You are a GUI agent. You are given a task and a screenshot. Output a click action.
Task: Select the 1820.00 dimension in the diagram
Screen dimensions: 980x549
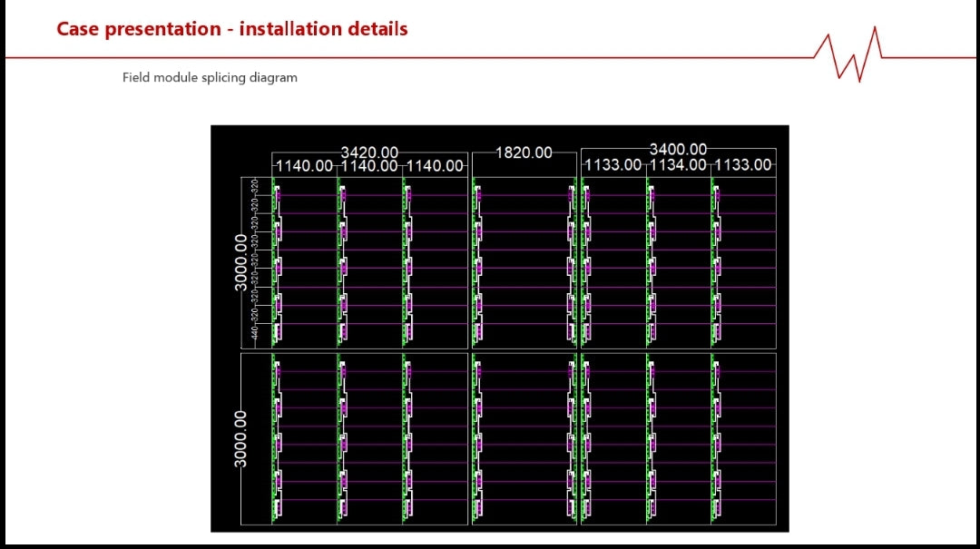point(524,152)
